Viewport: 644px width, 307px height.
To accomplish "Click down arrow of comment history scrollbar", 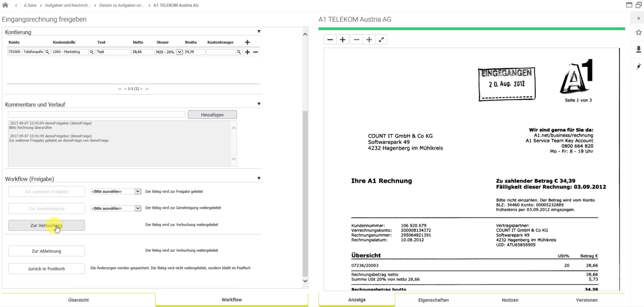I will pyautogui.click(x=234, y=159).
